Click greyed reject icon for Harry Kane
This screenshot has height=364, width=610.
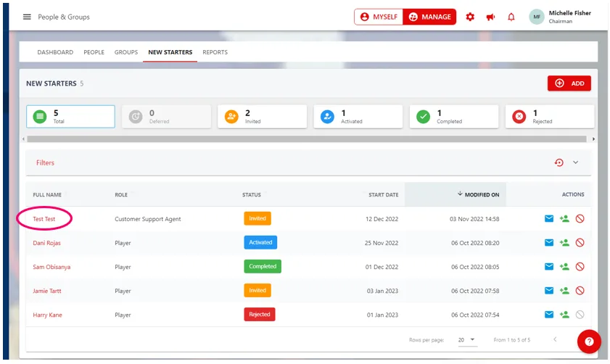[580, 314]
